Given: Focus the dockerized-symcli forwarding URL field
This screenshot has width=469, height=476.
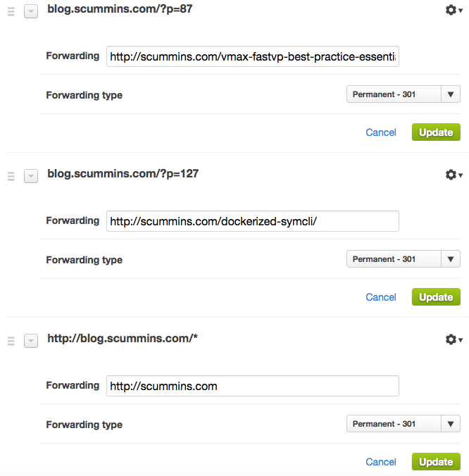Looking at the screenshot, I should coord(253,221).
